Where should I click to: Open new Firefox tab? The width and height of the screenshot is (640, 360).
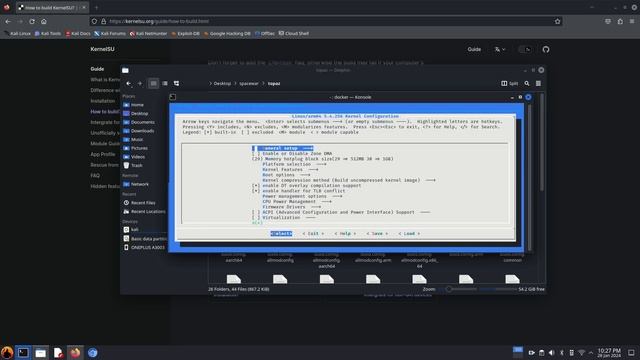[96, 7]
